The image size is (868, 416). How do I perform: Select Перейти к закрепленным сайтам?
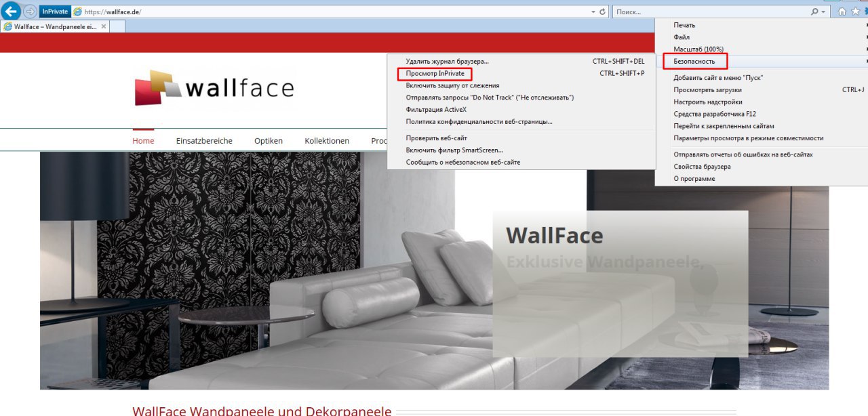click(761, 126)
